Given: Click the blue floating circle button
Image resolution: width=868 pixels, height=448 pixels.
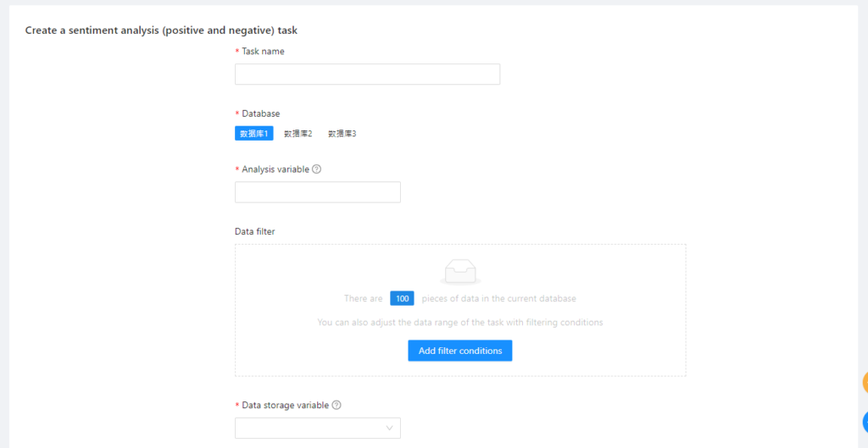Looking at the screenshot, I should click(865, 422).
